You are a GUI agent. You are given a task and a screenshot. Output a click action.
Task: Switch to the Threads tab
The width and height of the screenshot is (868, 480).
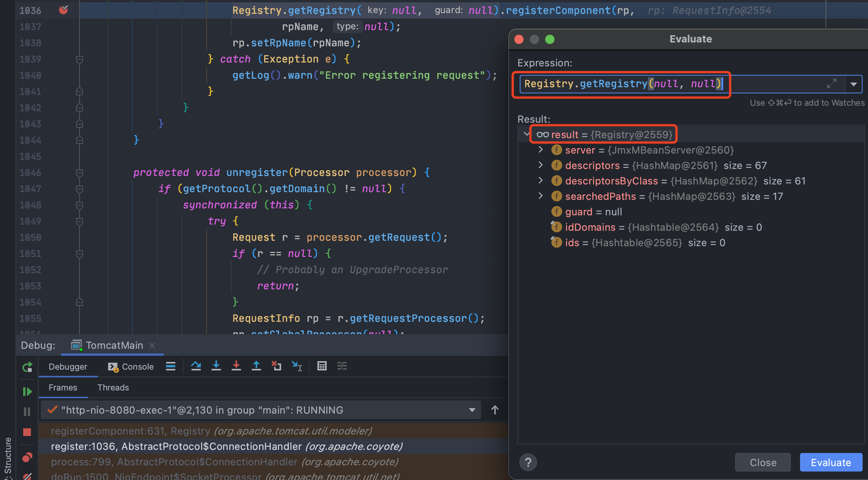113,387
